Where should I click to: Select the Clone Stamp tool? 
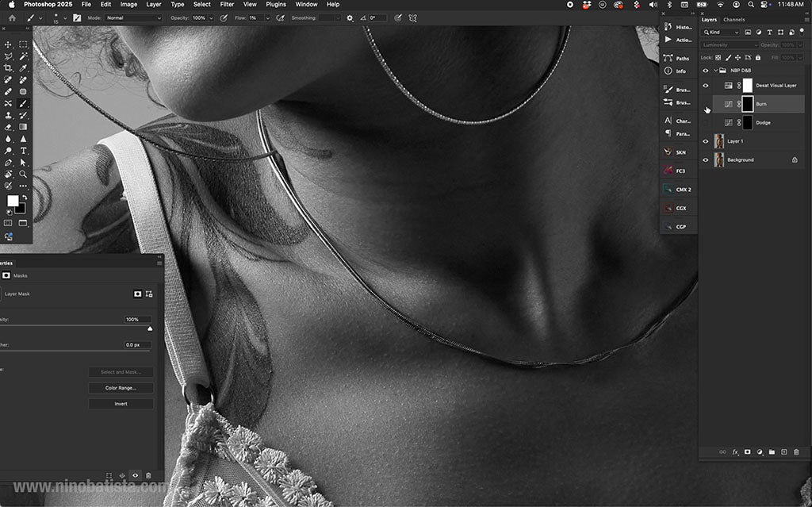(x=9, y=115)
